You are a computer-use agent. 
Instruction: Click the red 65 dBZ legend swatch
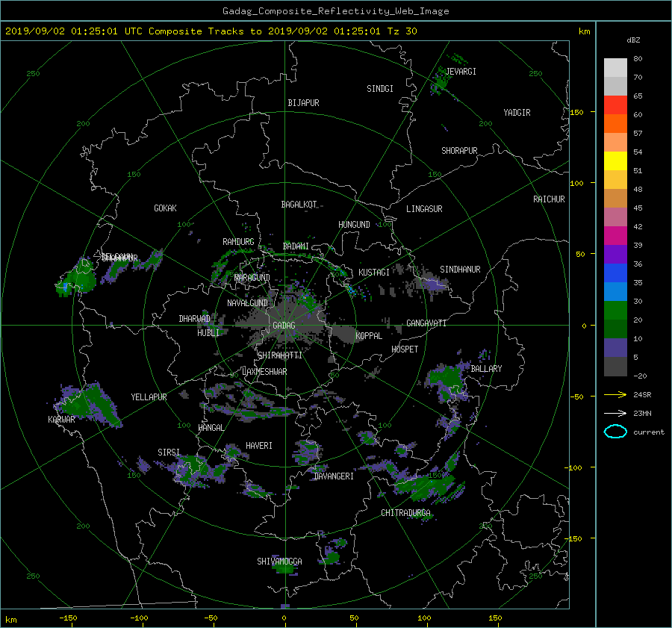(x=615, y=105)
